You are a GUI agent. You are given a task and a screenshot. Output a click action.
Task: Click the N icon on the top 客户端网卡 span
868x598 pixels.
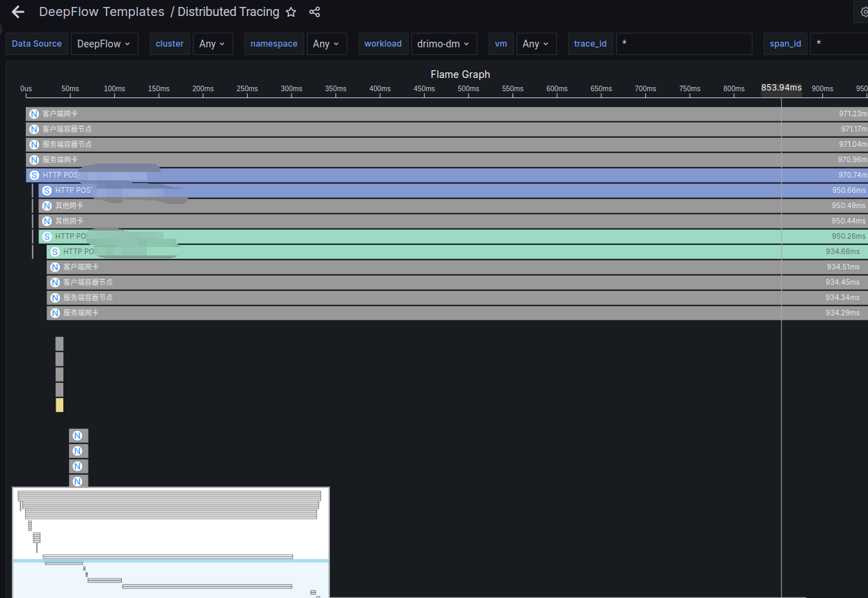pos(33,113)
